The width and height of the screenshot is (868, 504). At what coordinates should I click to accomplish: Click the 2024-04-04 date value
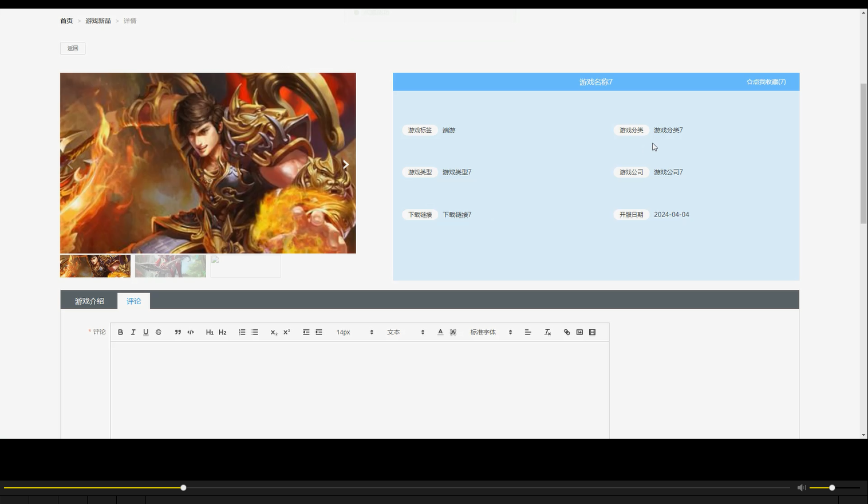(672, 215)
